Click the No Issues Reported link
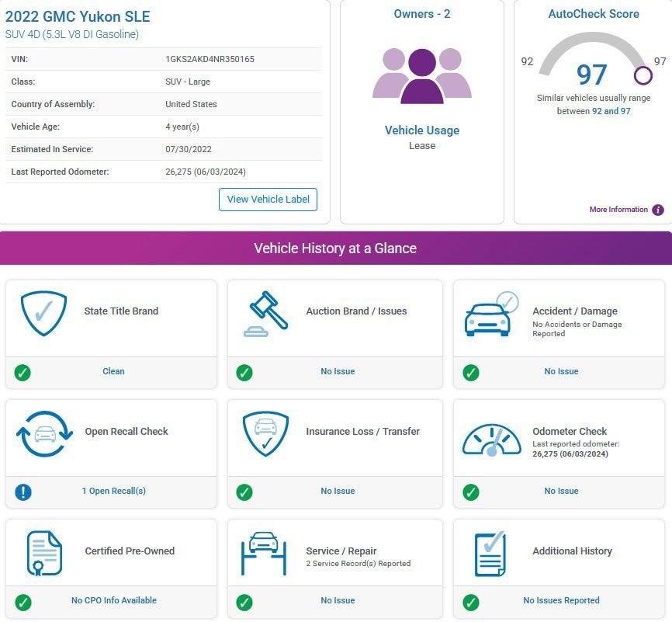 tap(561, 600)
